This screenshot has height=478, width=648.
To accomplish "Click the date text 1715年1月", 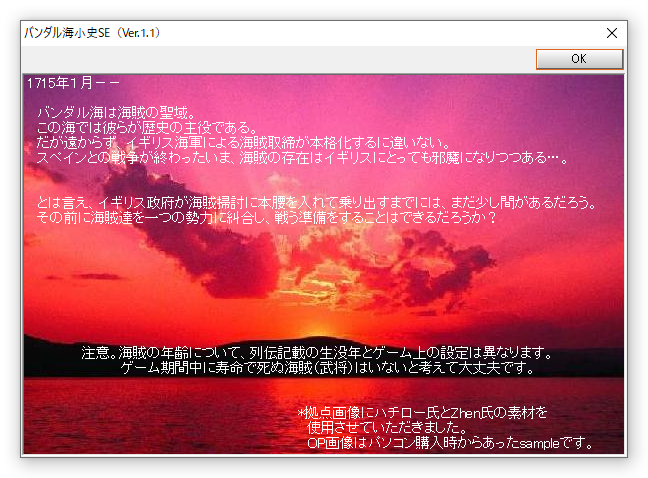I will click(60, 82).
